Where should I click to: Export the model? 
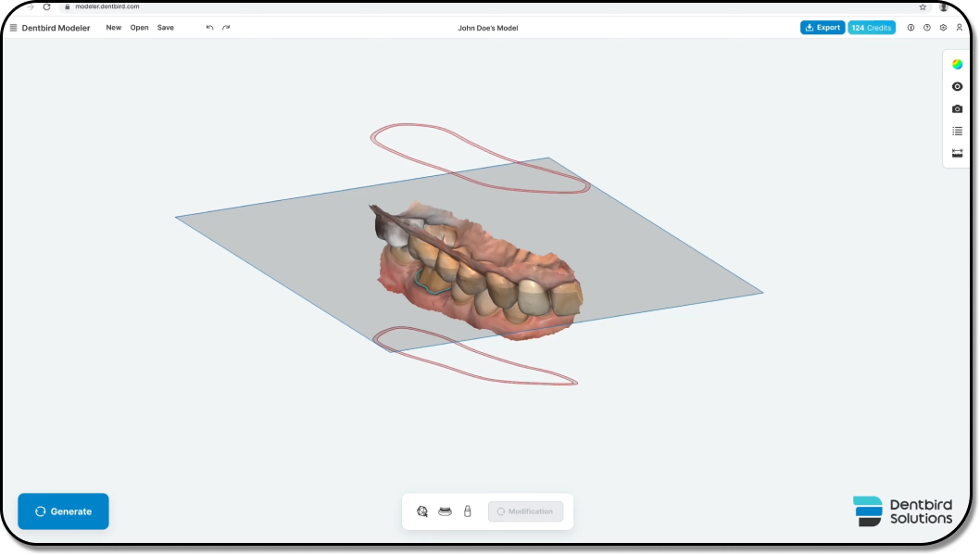(823, 28)
